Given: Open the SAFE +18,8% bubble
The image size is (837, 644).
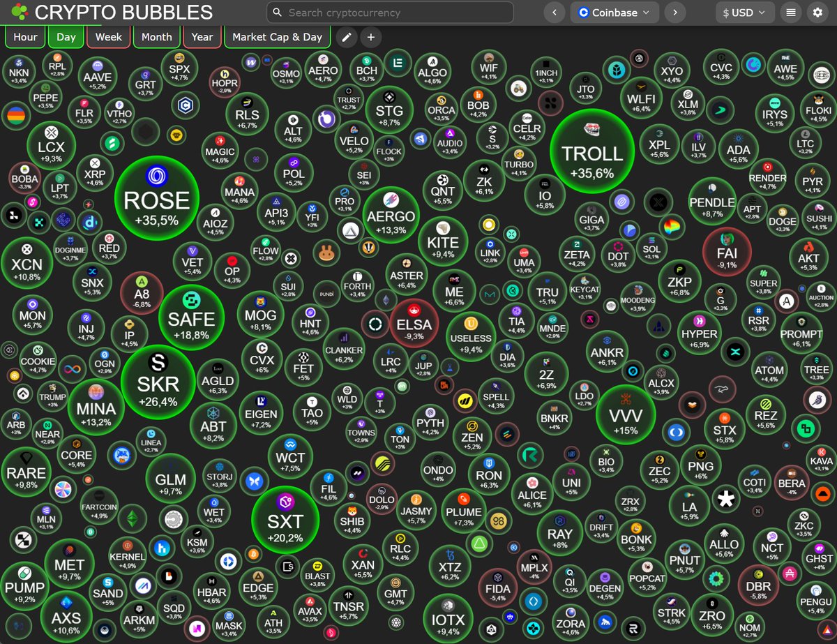Looking at the screenshot, I should coord(192,317).
